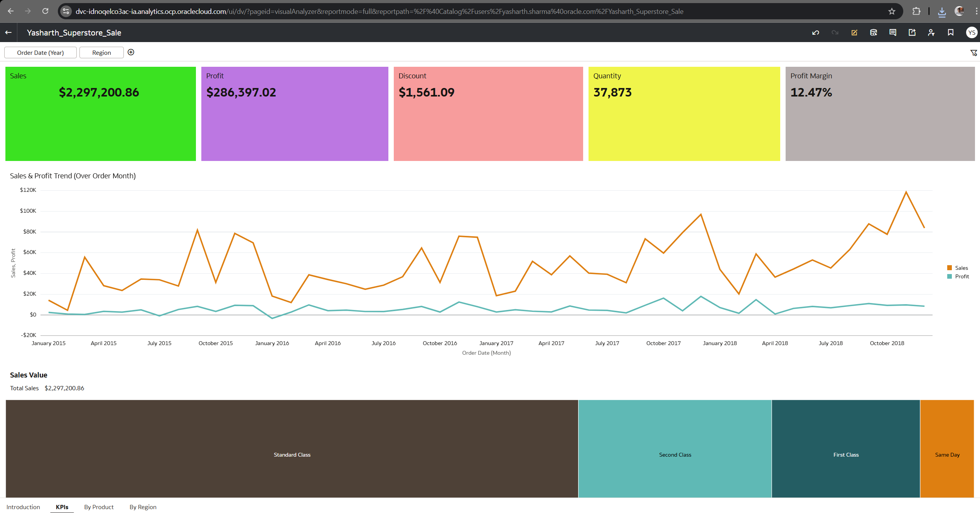Open the YS user profile menu

point(971,33)
